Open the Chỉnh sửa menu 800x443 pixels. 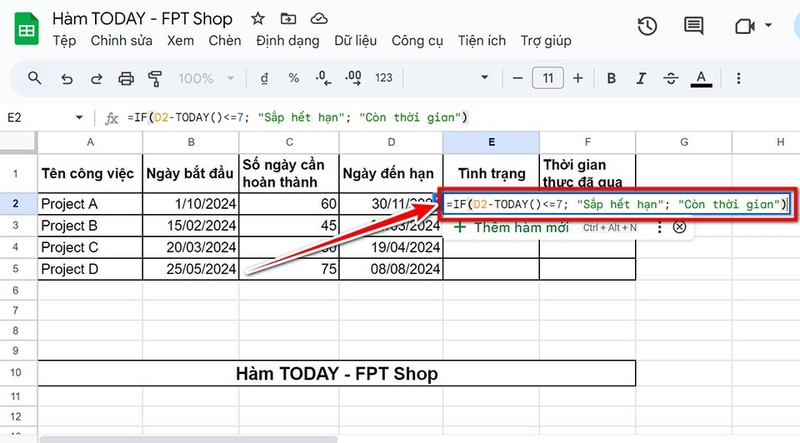click(x=121, y=41)
